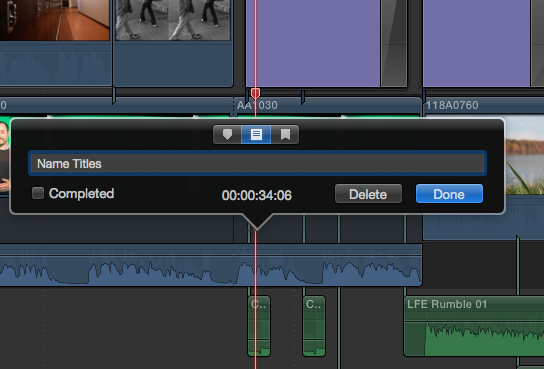Screen dimensions: 544x369
Task: Click the 00:00:34:06 timecode
Action: [x=257, y=195]
